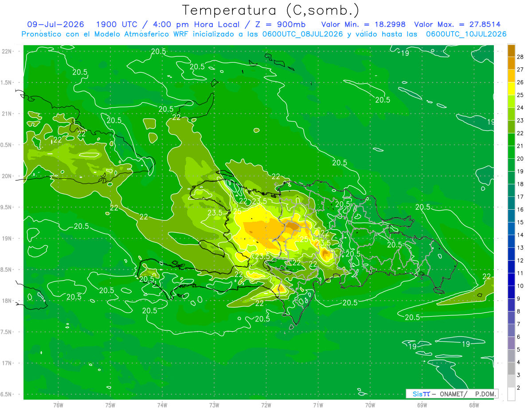Click the '74W' longitude label
Viewport: 532px width, 411px height.
[x=162, y=405]
